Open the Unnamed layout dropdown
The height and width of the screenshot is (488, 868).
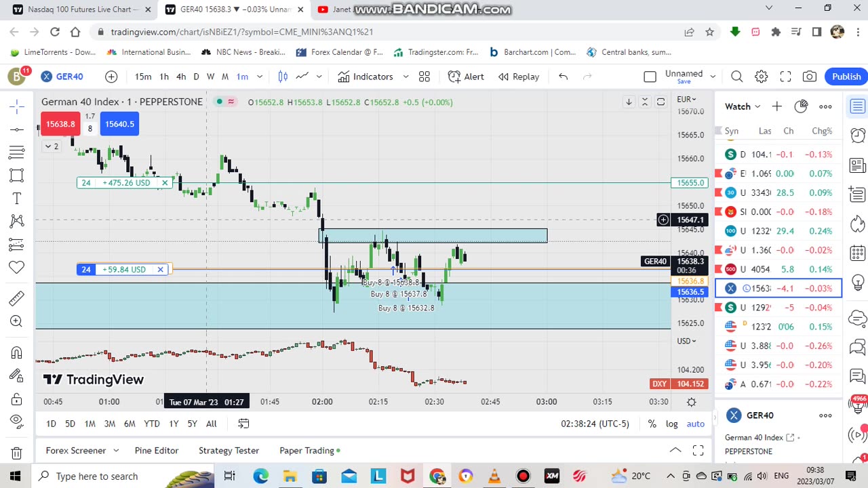pos(713,77)
